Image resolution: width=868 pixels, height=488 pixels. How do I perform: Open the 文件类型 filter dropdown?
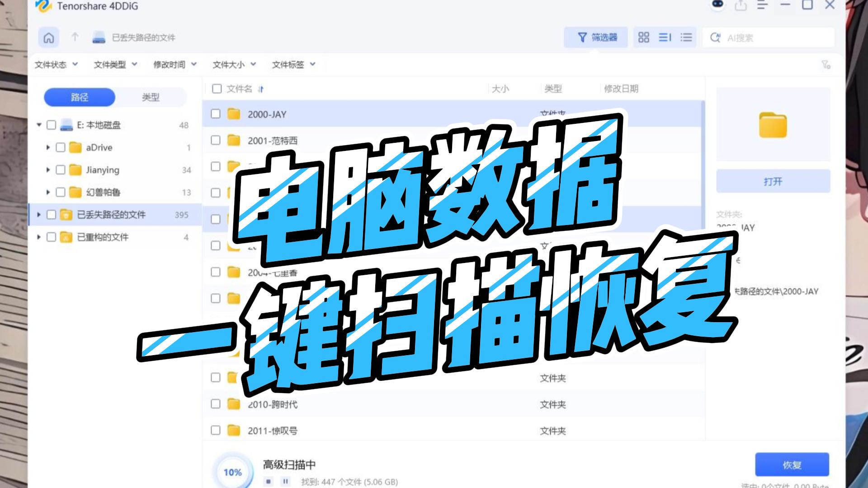[115, 65]
